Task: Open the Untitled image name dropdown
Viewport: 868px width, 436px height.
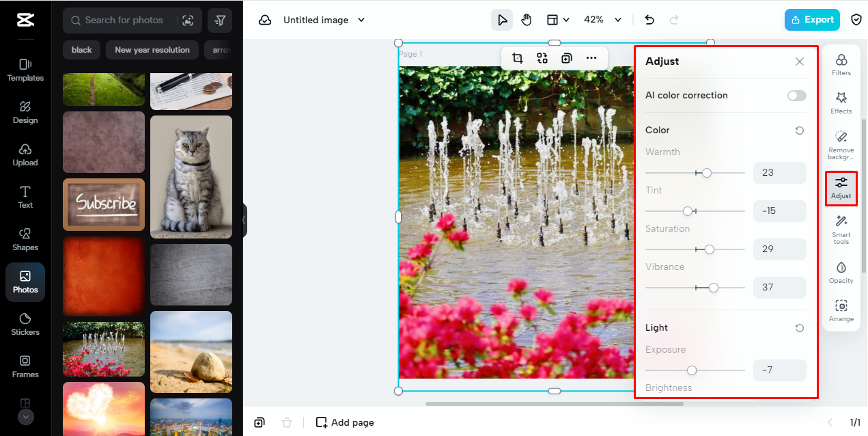Action: point(324,20)
